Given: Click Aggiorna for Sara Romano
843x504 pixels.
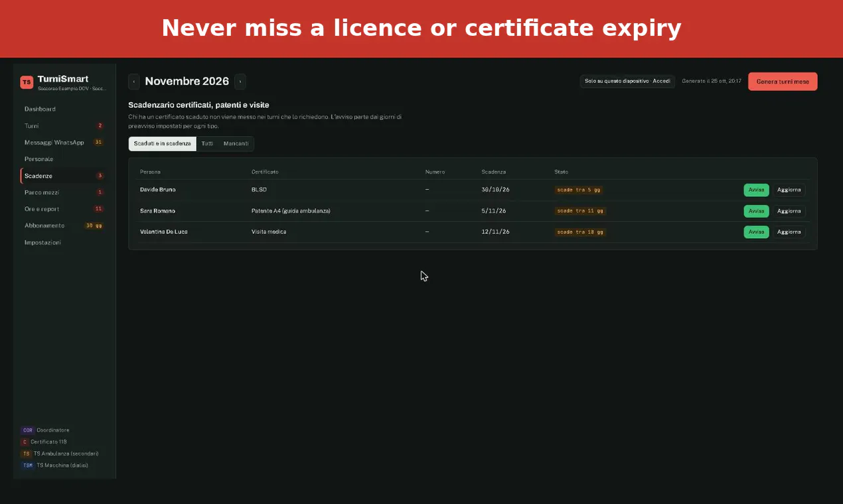Looking at the screenshot, I should tap(789, 211).
